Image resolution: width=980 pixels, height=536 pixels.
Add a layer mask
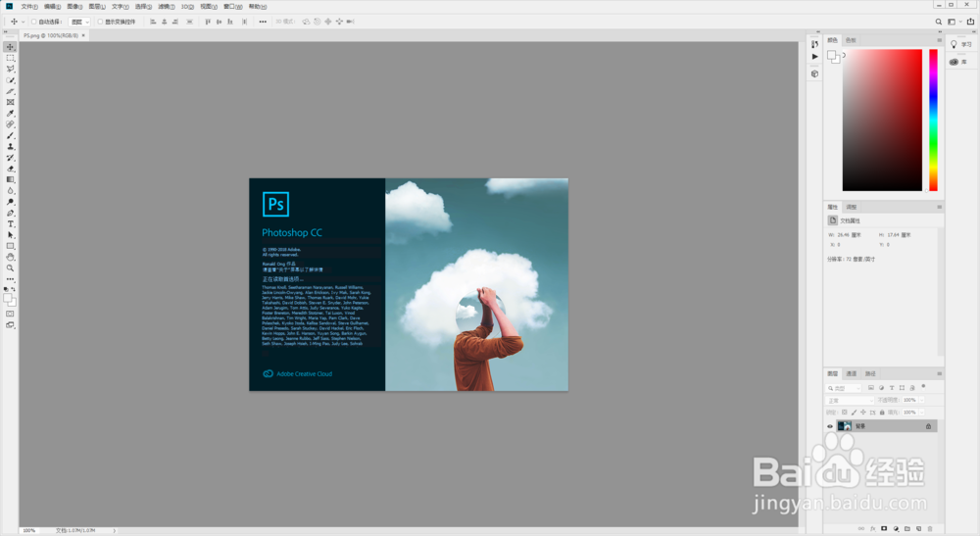click(884, 528)
